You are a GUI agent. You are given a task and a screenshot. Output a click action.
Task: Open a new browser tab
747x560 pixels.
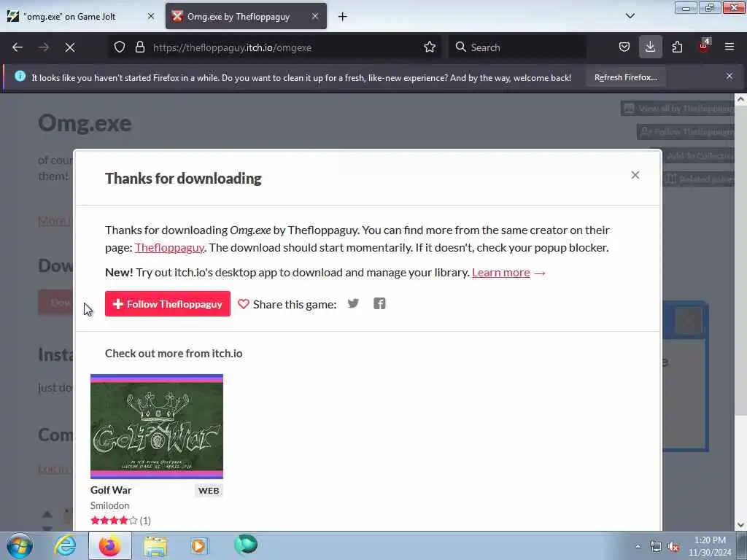(x=343, y=17)
